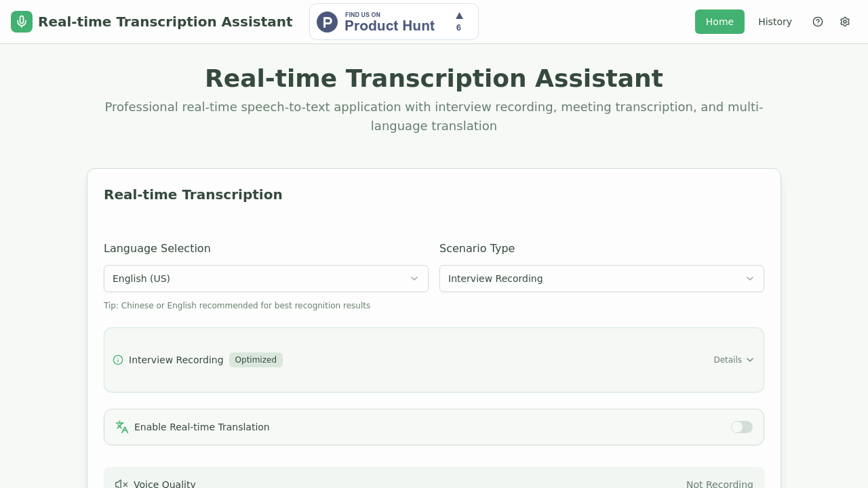
Task: Click the recognition tip text below language selector
Action: click(237, 305)
